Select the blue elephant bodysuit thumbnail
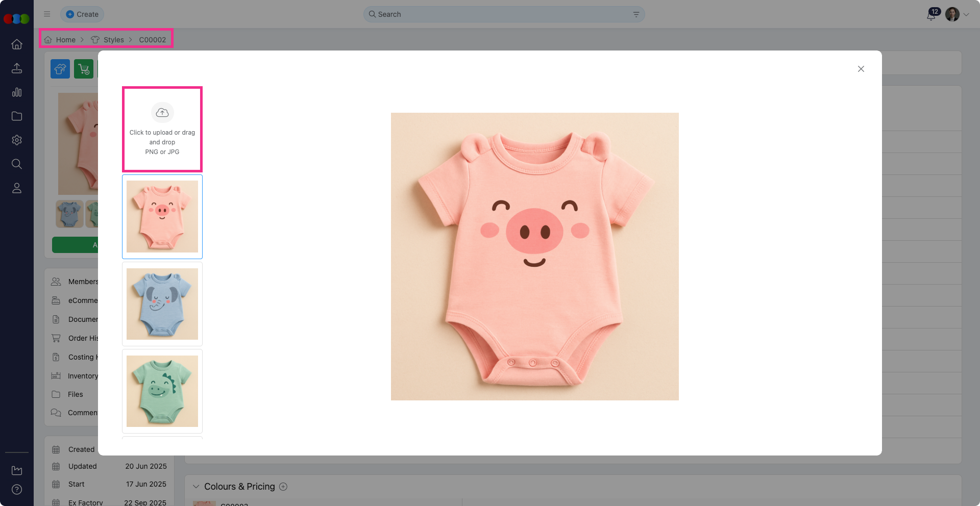 coord(162,304)
